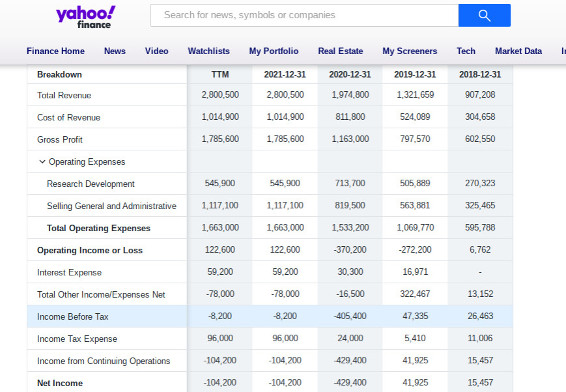Open My Screeners

pos(410,51)
